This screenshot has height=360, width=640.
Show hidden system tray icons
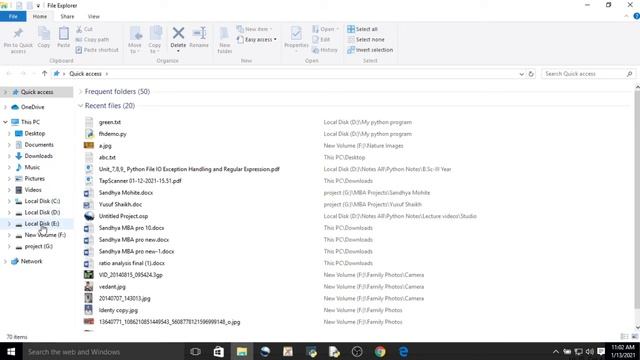pyautogui.click(x=556, y=351)
